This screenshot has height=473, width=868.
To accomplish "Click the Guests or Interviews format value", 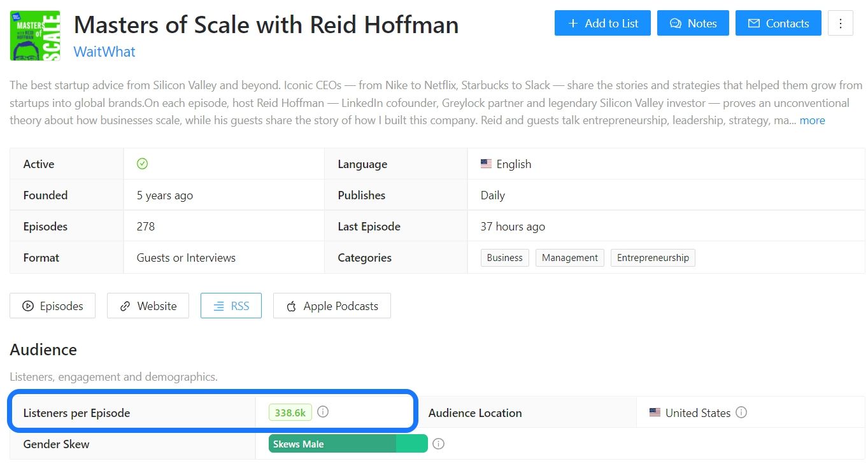I will coord(186,257).
